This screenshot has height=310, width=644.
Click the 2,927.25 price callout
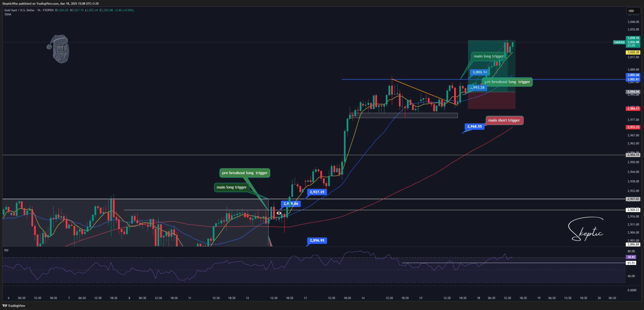[x=317, y=192]
